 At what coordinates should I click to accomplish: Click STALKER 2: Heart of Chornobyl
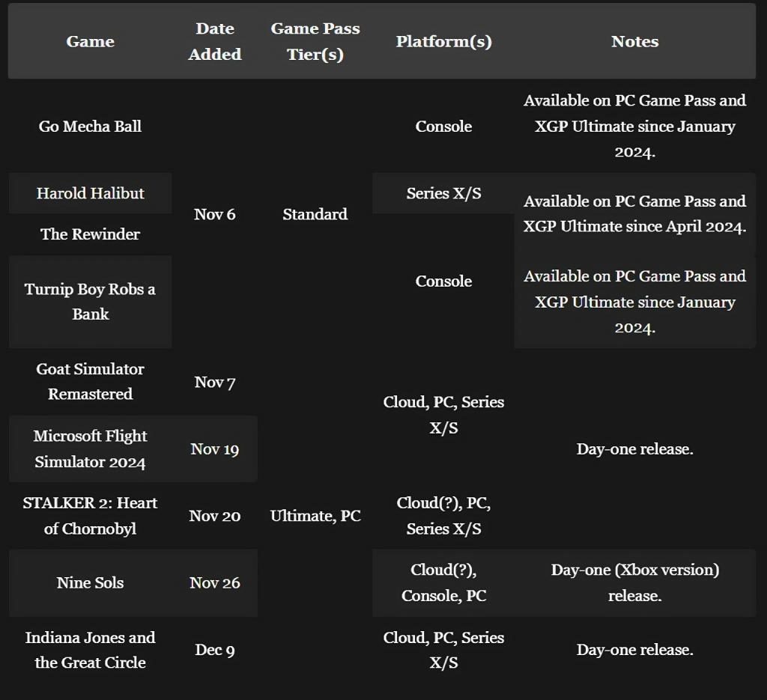(90, 516)
